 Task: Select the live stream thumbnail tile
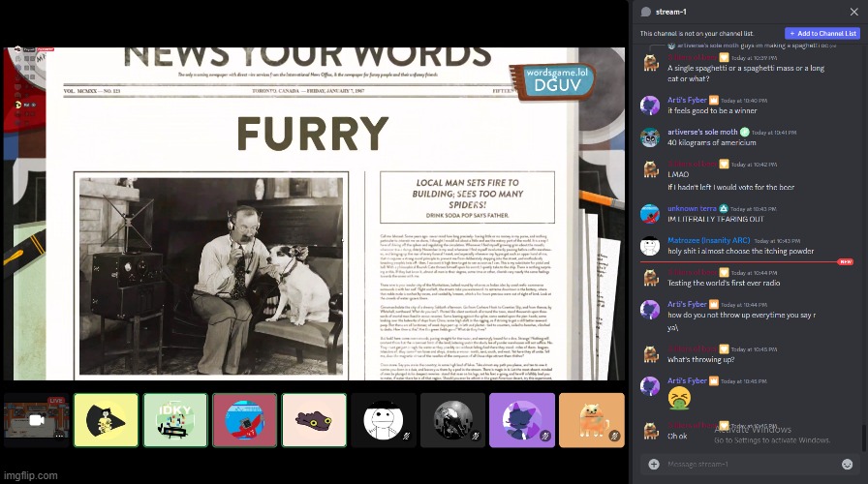coord(37,420)
